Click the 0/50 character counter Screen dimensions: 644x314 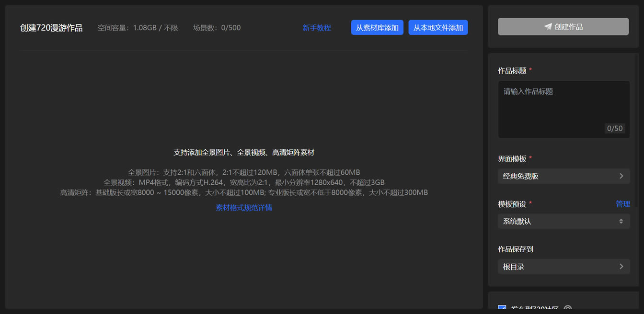pos(615,128)
